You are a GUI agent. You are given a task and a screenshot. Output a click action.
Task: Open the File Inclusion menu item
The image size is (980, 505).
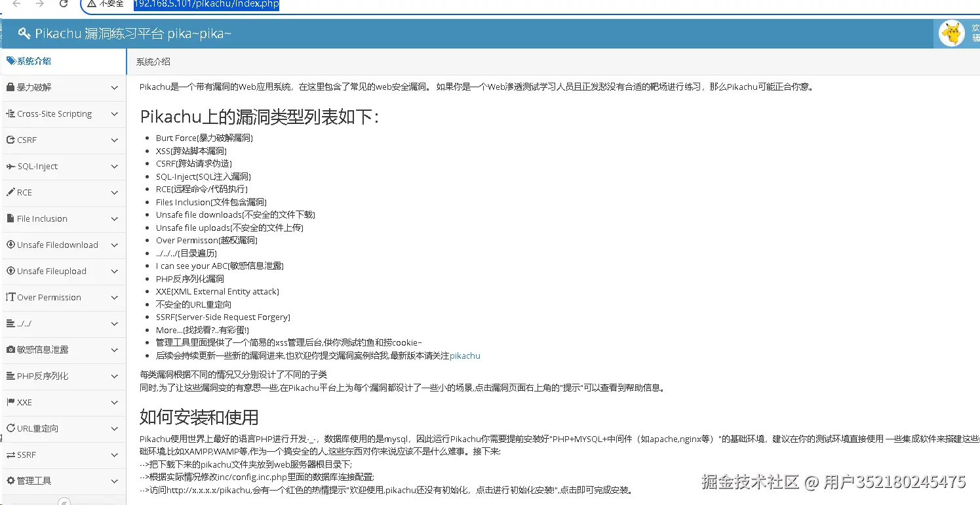63,219
